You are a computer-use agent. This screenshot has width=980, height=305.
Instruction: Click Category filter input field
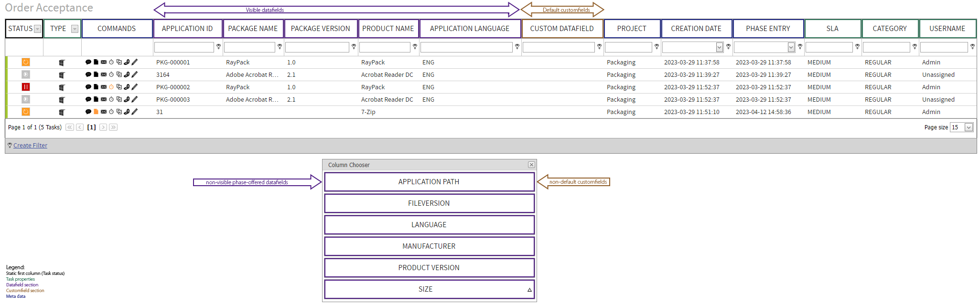pyautogui.click(x=886, y=47)
